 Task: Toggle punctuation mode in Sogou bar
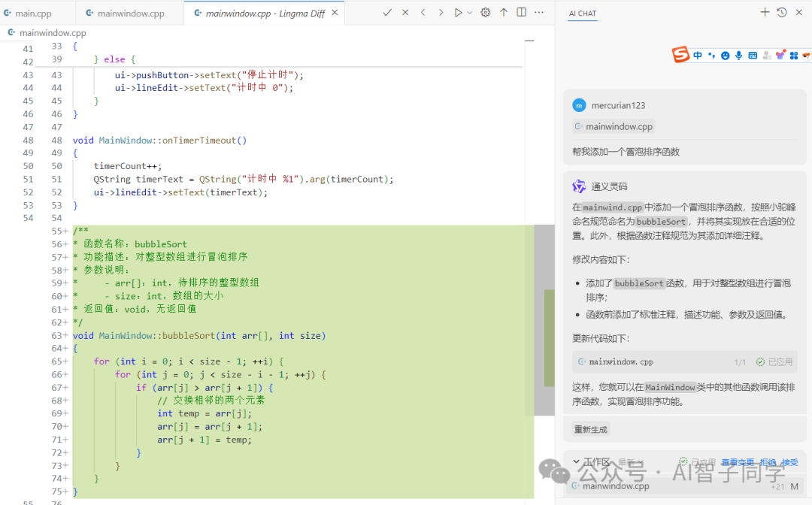click(711, 56)
